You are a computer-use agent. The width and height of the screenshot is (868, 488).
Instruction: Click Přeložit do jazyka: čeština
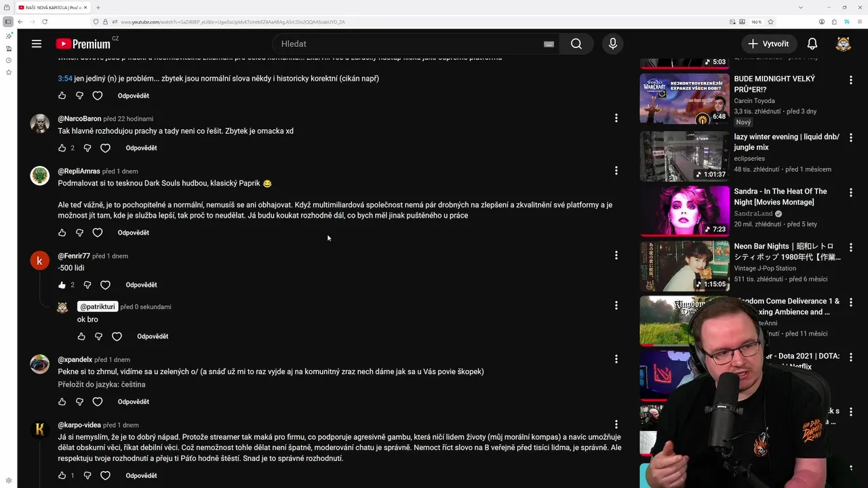tap(102, 384)
